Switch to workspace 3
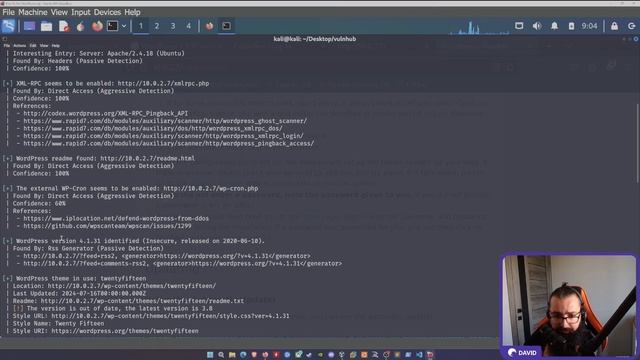 [x=173, y=26]
